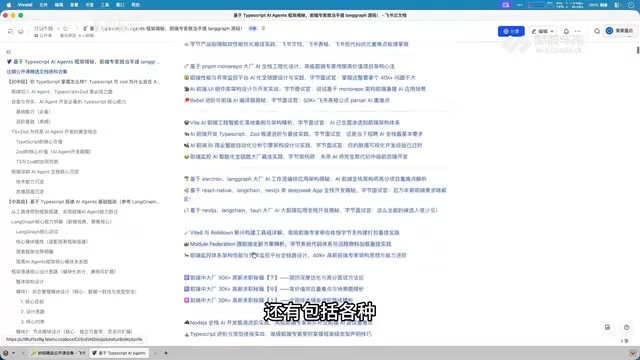Select outline item 【初中级】你 TypeScript 掌握怎么样

tap(84, 82)
